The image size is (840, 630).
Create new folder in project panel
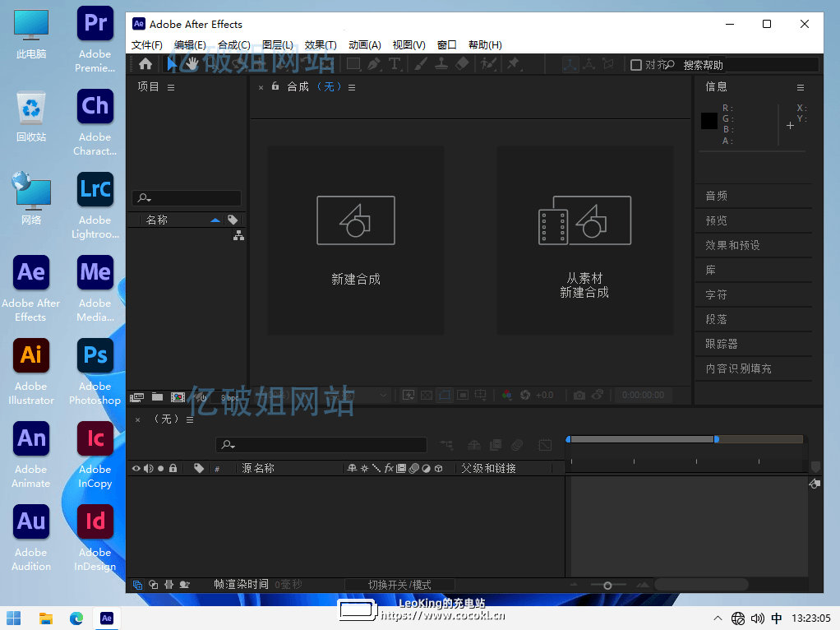(157, 396)
